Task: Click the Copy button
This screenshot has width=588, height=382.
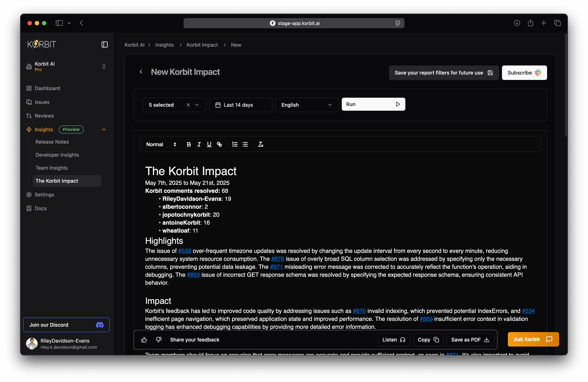Action: coord(428,340)
